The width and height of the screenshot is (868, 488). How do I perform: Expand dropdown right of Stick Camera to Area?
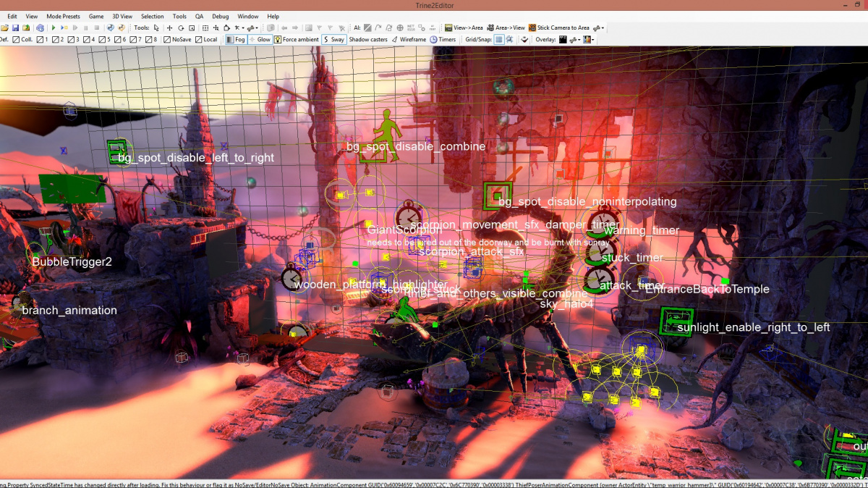603,28
